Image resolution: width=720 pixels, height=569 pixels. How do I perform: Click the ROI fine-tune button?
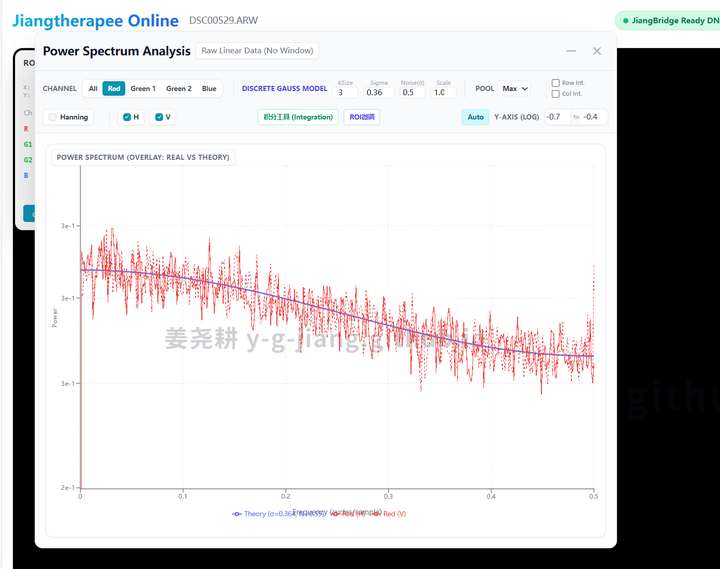pos(362,117)
